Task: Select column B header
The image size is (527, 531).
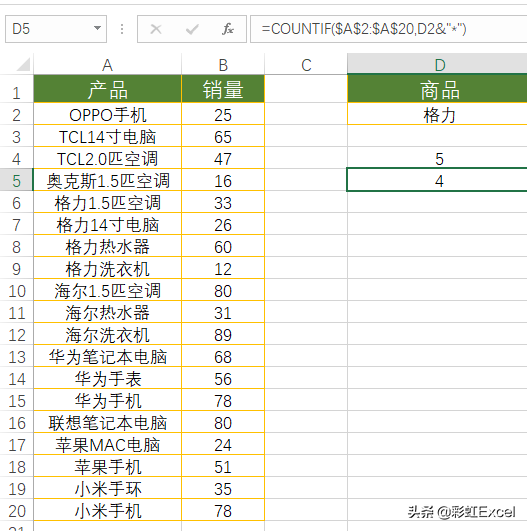Action: tap(223, 64)
